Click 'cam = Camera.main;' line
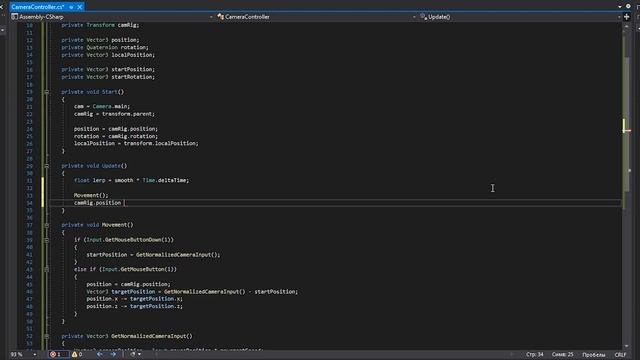 coord(102,107)
